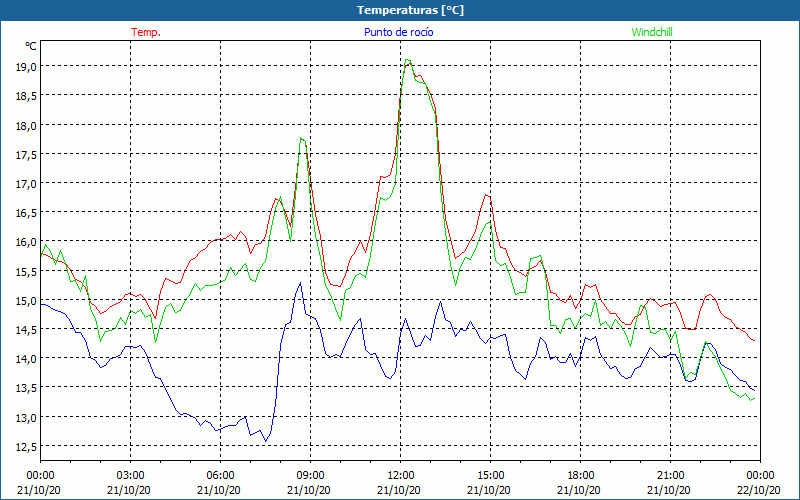Click the 14,5 y-axis value
The width and height of the screenshot is (800, 500).
tap(26, 329)
